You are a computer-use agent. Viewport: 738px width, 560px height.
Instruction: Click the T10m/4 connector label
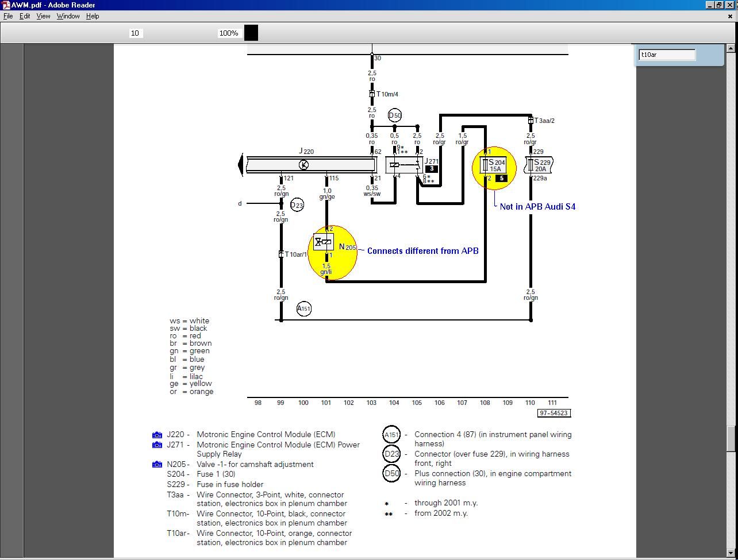pyautogui.click(x=387, y=94)
